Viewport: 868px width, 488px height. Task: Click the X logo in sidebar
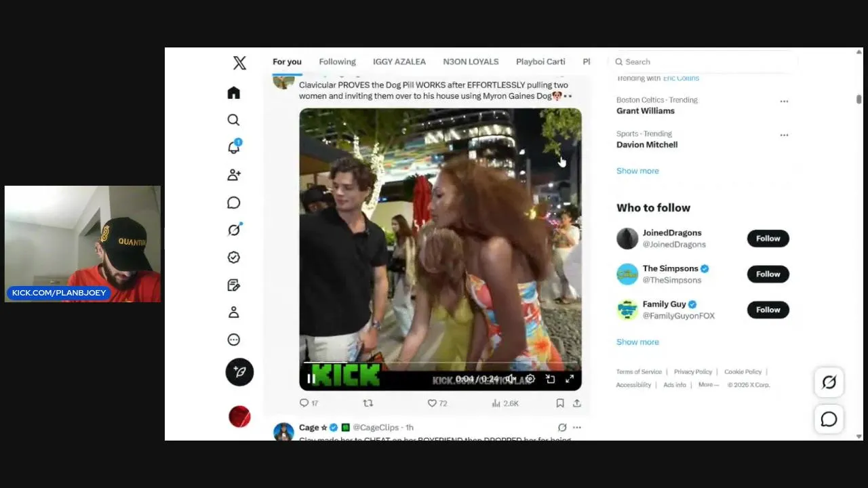239,63
